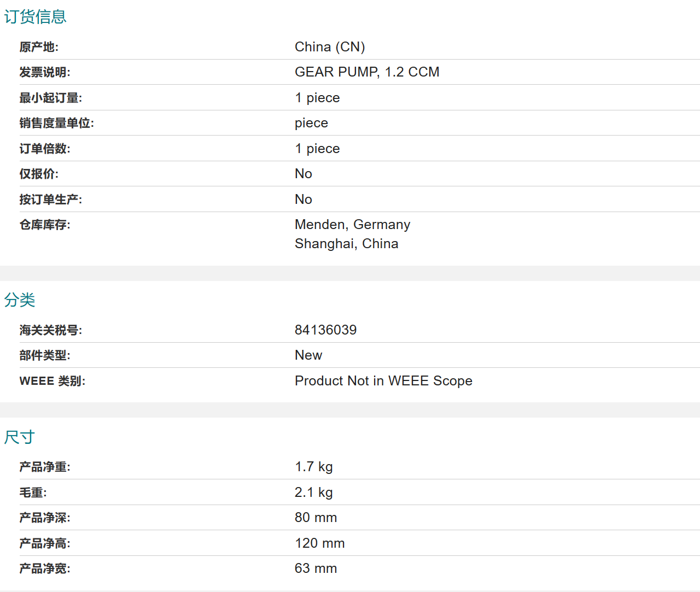Click the 63 mm net width value
700x592 pixels.
pos(316,568)
